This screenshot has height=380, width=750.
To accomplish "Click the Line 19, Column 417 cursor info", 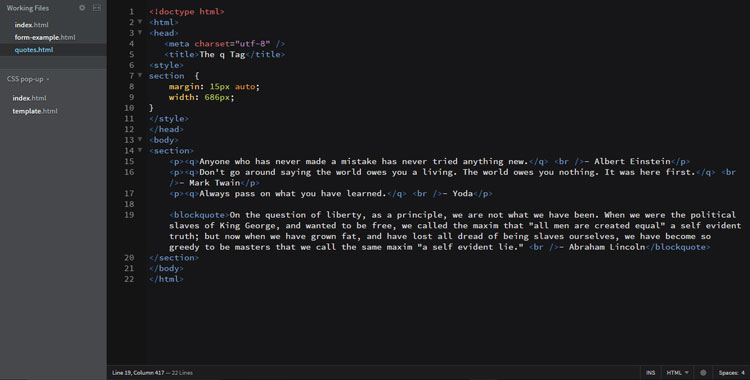I will [138, 373].
